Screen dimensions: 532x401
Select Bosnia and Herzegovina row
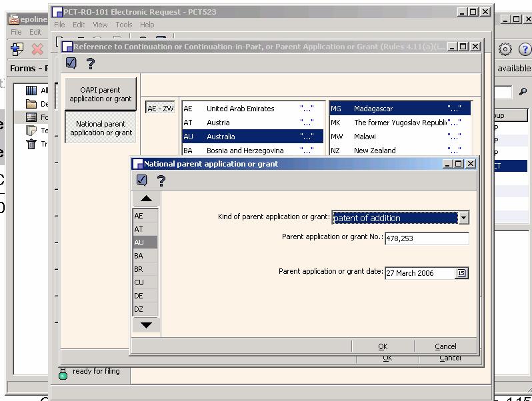point(253,150)
